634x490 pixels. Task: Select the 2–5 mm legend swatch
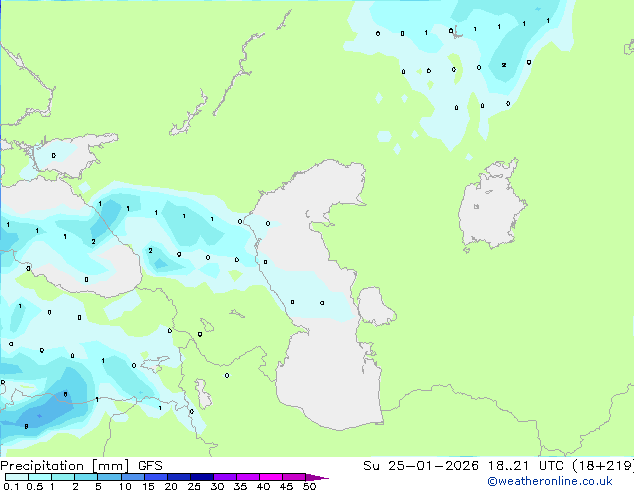[86, 477]
